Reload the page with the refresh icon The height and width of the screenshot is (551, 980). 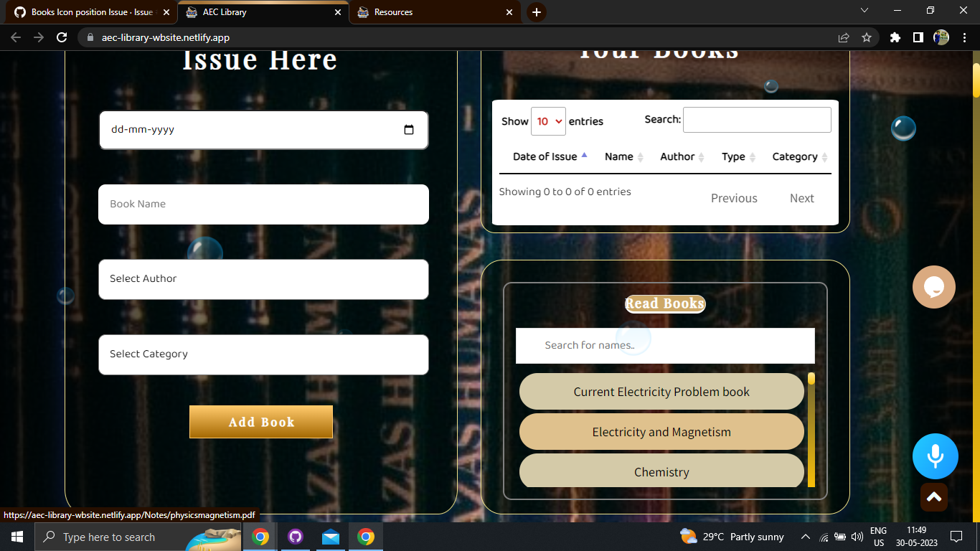point(62,37)
